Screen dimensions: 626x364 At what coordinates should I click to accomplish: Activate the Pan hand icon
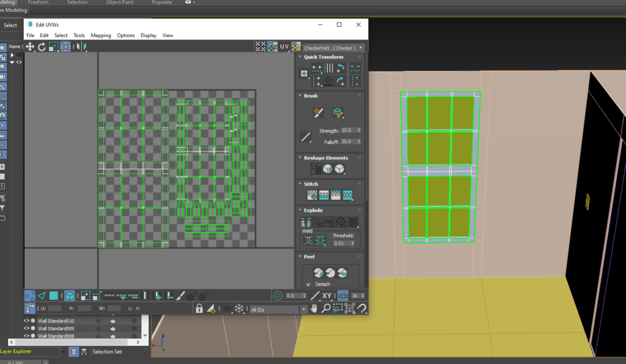pos(314,308)
